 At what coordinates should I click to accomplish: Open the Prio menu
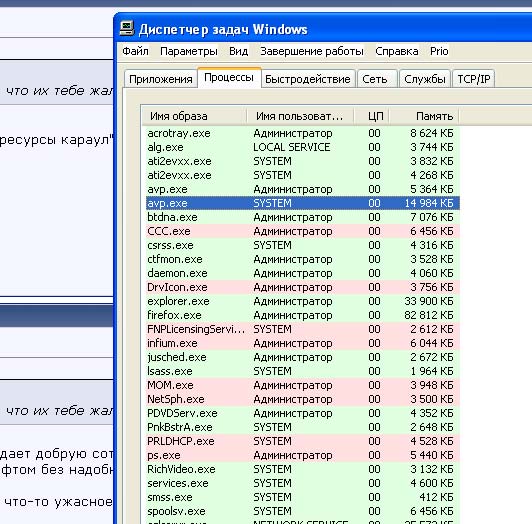tap(439, 51)
